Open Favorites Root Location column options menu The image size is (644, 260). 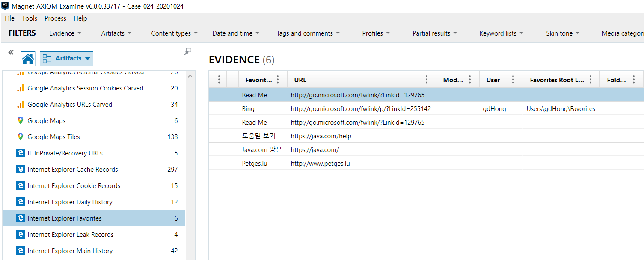click(591, 80)
